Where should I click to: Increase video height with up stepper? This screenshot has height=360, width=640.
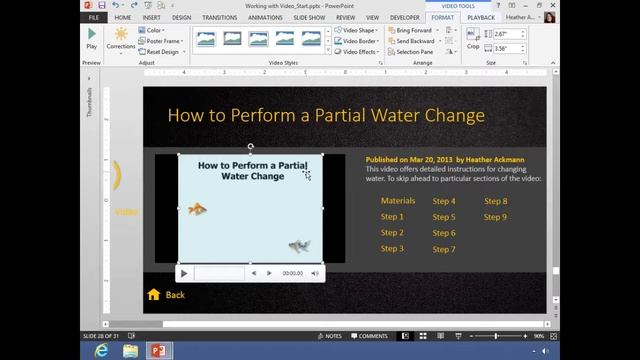523,32
